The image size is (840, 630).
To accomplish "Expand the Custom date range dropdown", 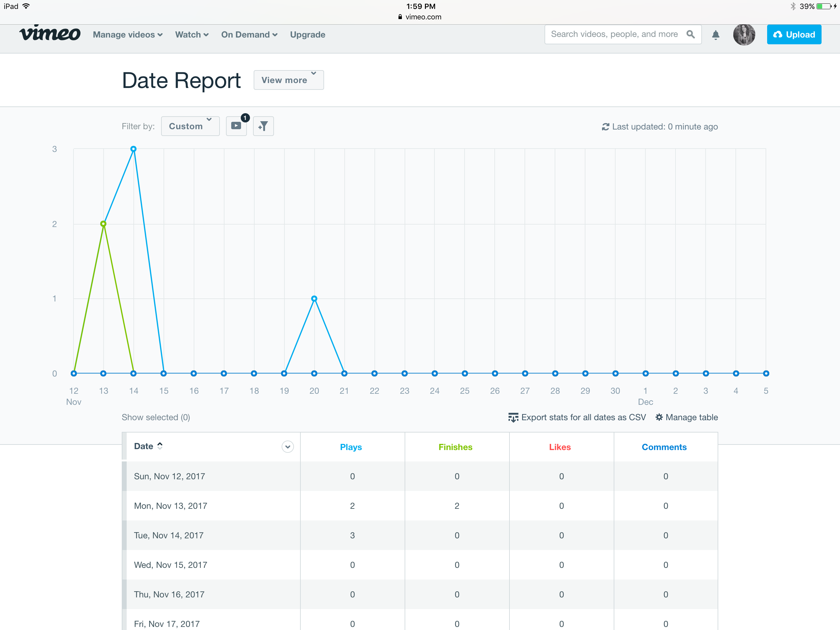I will point(190,126).
